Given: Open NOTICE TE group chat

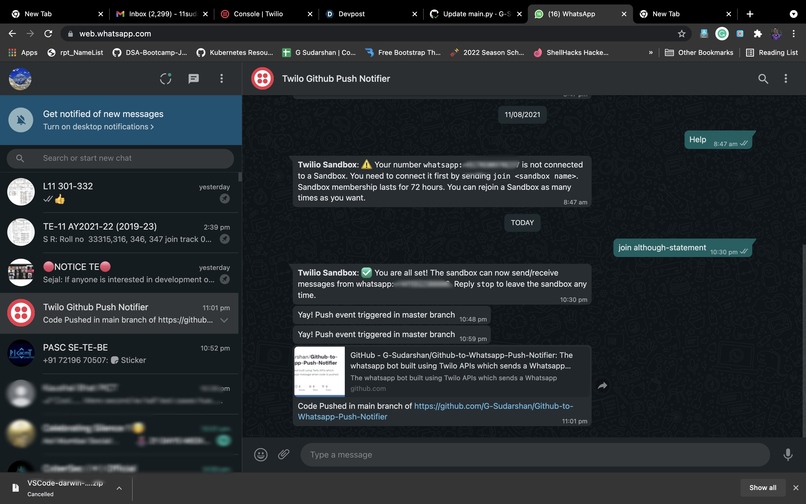Looking at the screenshot, I should tap(119, 273).
